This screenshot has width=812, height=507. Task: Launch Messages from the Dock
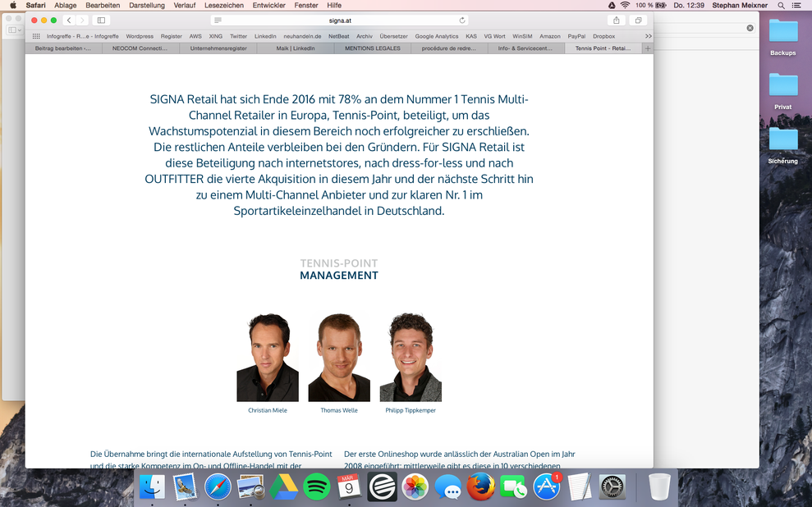(x=448, y=486)
